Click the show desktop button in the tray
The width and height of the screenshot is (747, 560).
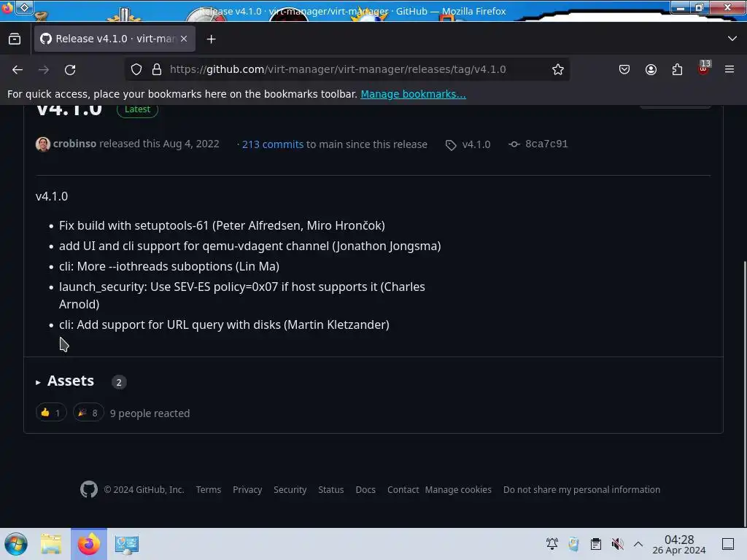(728, 544)
